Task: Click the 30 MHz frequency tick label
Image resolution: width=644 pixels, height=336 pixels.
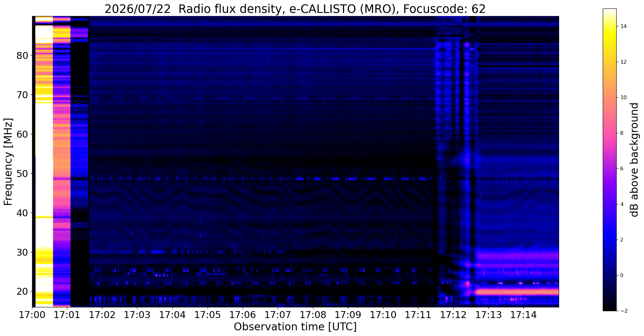Action: pos(22,252)
